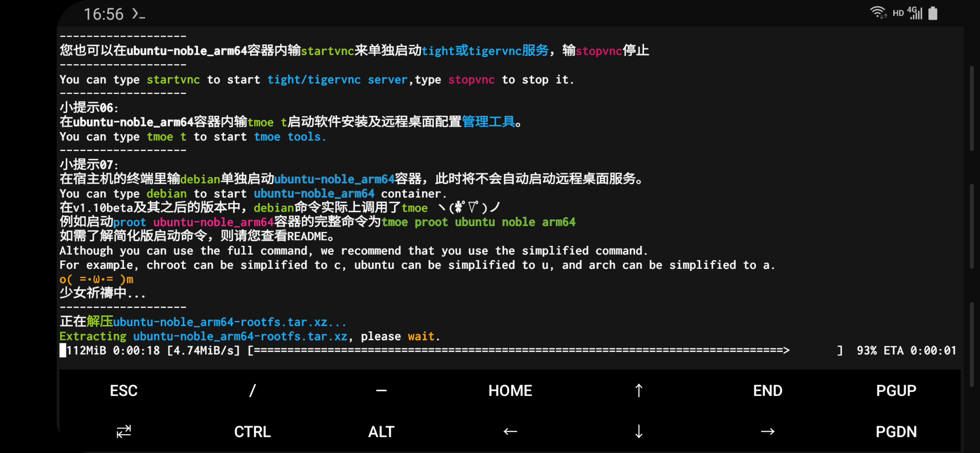Tap the HOME key
The width and height of the screenshot is (980, 453).
click(x=510, y=391)
